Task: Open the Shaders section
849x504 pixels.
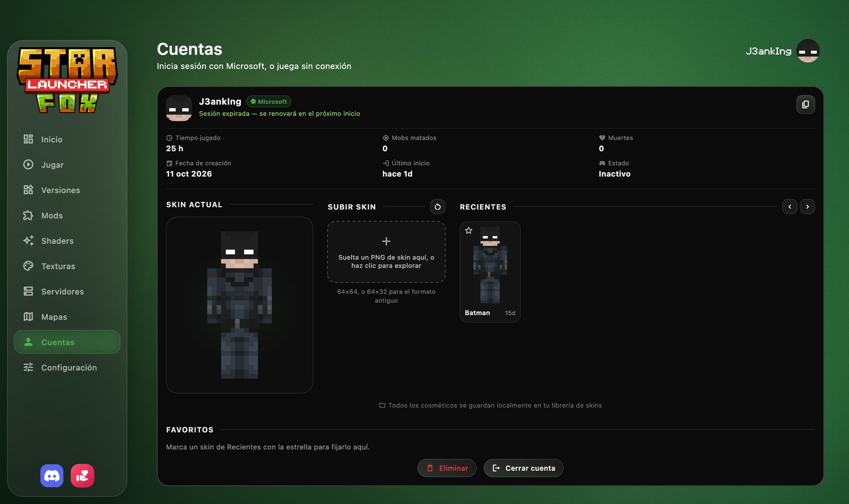Action: (x=67, y=241)
